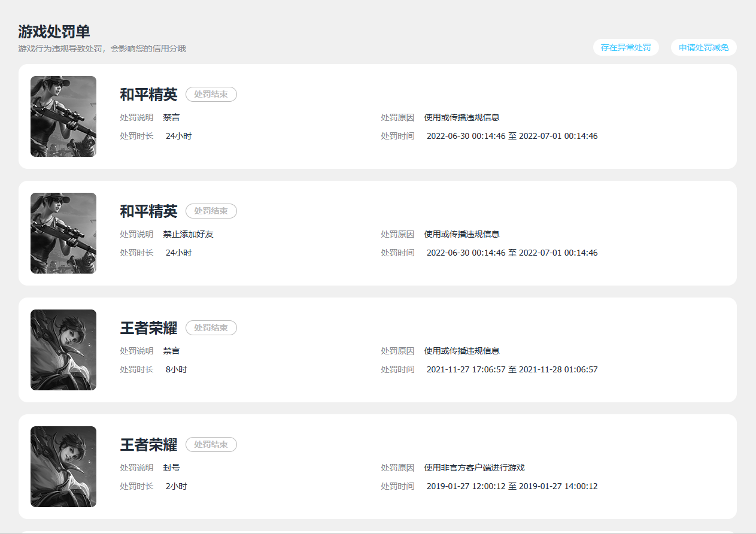
Task: Open 申请处罚减免 request
Action: [704, 47]
